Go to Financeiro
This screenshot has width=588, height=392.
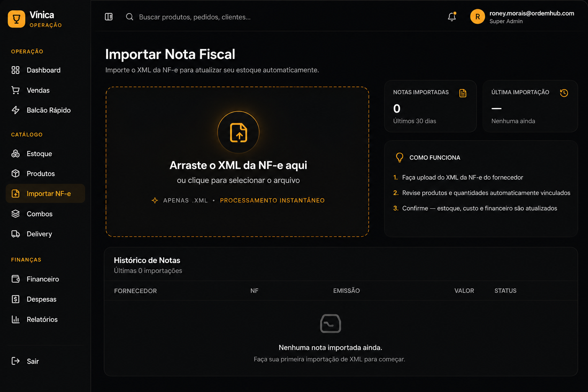point(45,279)
